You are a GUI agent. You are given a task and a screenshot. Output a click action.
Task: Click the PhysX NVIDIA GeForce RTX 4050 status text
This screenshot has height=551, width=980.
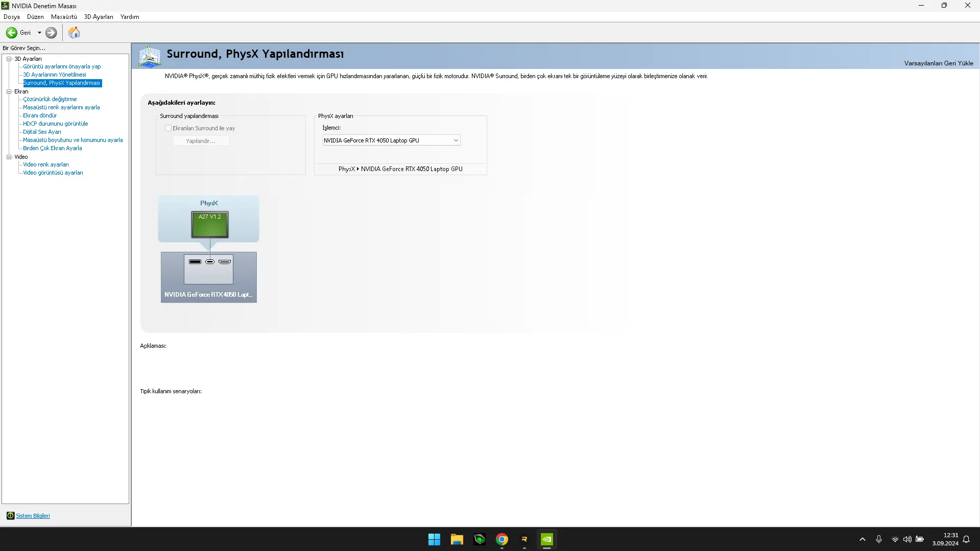tap(400, 169)
